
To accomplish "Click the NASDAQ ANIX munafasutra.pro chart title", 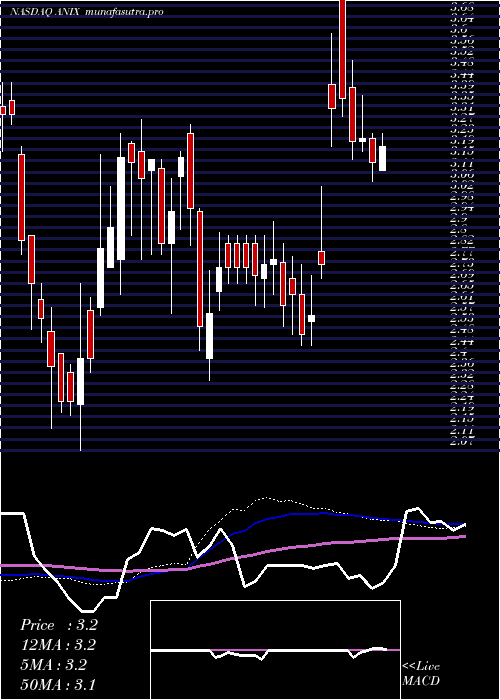I will (x=87, y=12).
